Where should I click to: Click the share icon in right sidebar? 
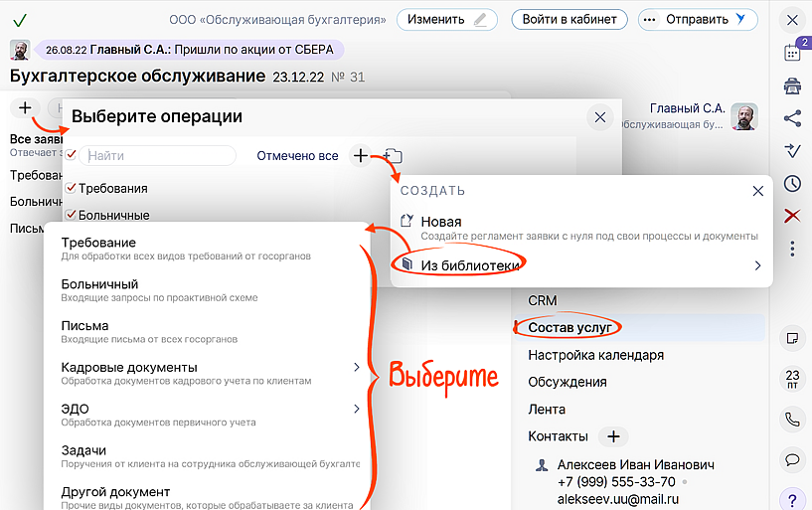792,118
